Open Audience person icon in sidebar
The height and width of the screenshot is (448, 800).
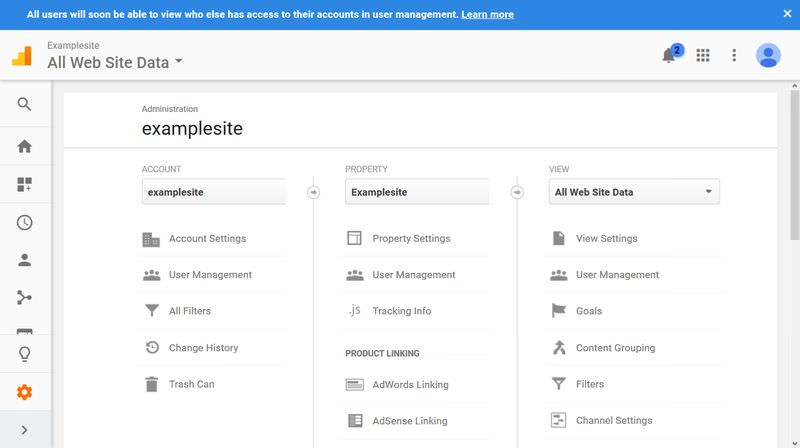[24, 260]
